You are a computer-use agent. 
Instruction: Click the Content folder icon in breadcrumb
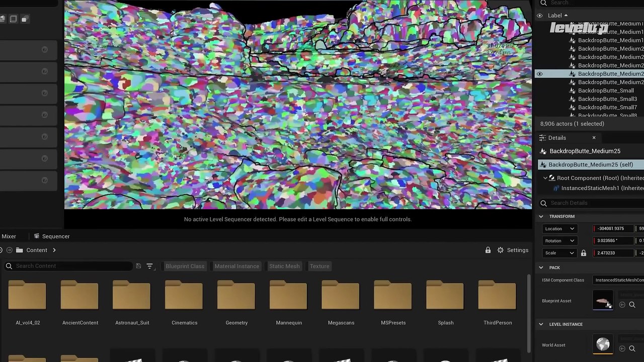point(19,250)
